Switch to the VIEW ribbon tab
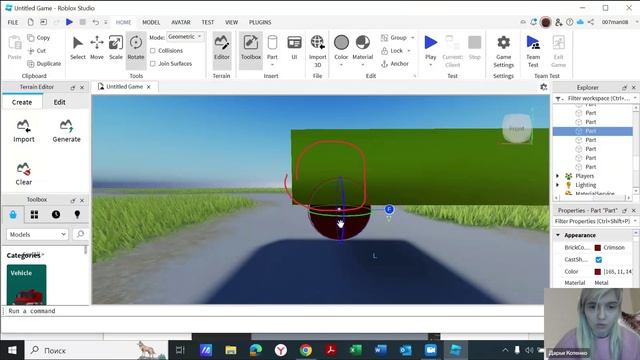 tap(231, 22)
